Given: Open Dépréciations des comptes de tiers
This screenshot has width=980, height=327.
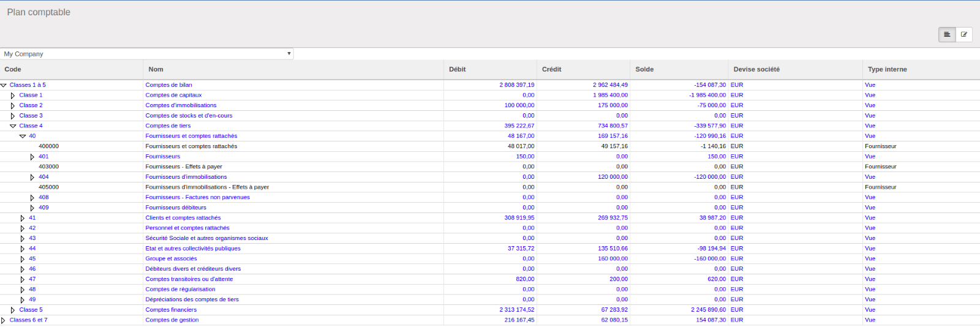Looking at the screenshot, I should point(192,299).
